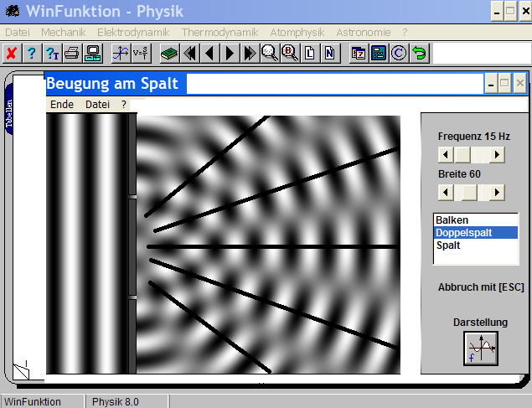Click the page icon labeled N
532x408 pixels.
click(x=330, y=54)
